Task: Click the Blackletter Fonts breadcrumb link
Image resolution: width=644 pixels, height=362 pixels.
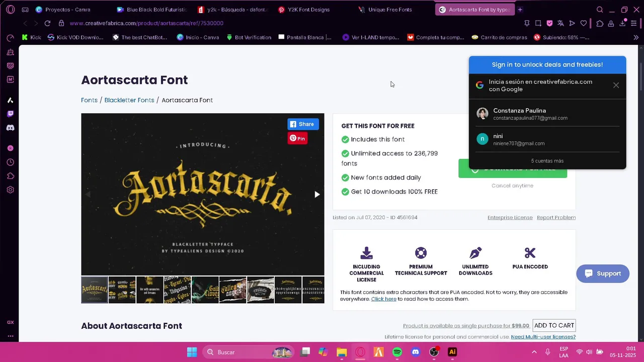Action: pyautogui.click(x=129, y=100)
